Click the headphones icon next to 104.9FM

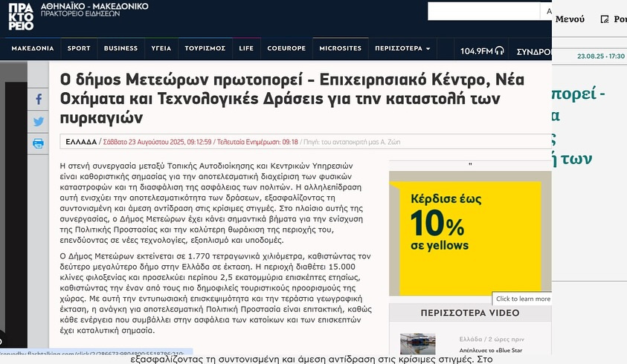(x=500, y=51)
